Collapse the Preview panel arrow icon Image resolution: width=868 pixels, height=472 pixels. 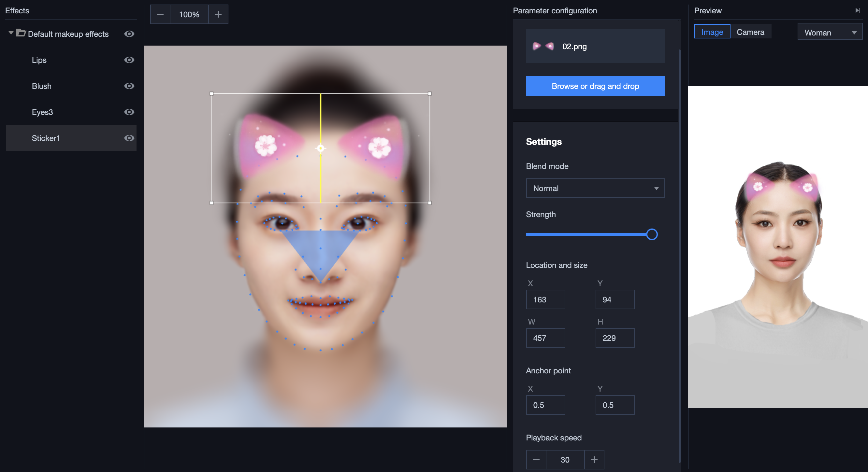click(x=857, y=10)
